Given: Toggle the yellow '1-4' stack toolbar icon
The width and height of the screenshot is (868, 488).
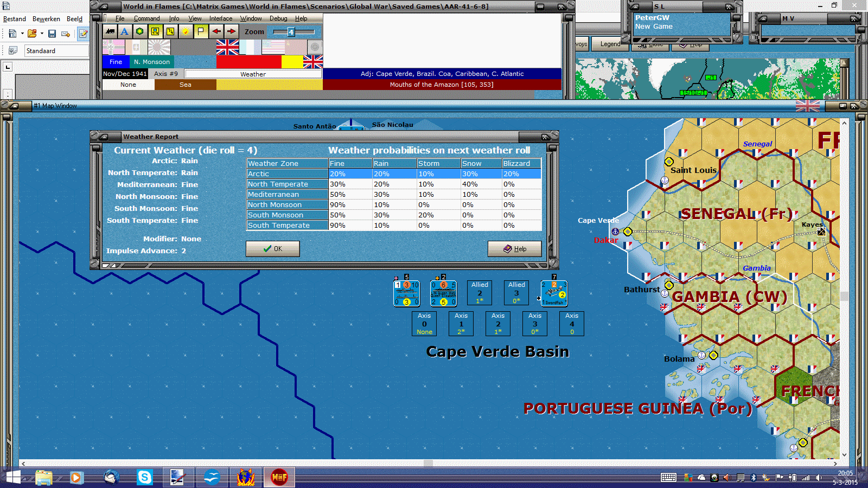Looking at the screenshot, I should click(155, 31).
